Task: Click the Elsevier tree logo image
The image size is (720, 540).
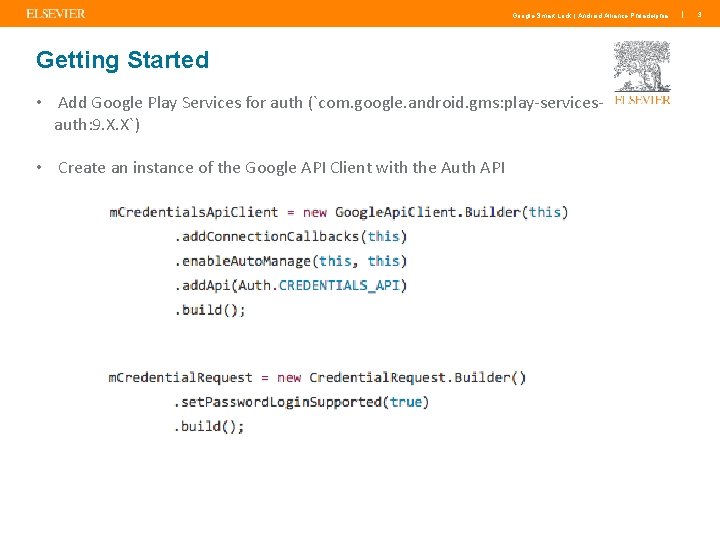Action: tap(642, 73)
